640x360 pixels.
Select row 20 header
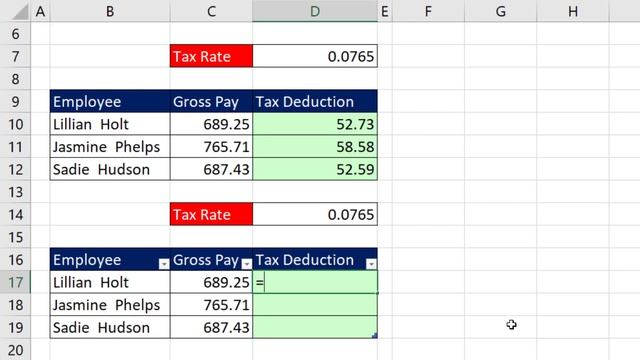point(15,350)
